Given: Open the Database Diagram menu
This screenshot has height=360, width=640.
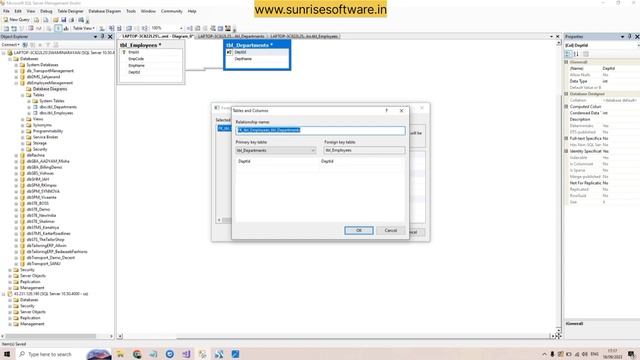Looking at the screenshot, I should tap(104, 11).
